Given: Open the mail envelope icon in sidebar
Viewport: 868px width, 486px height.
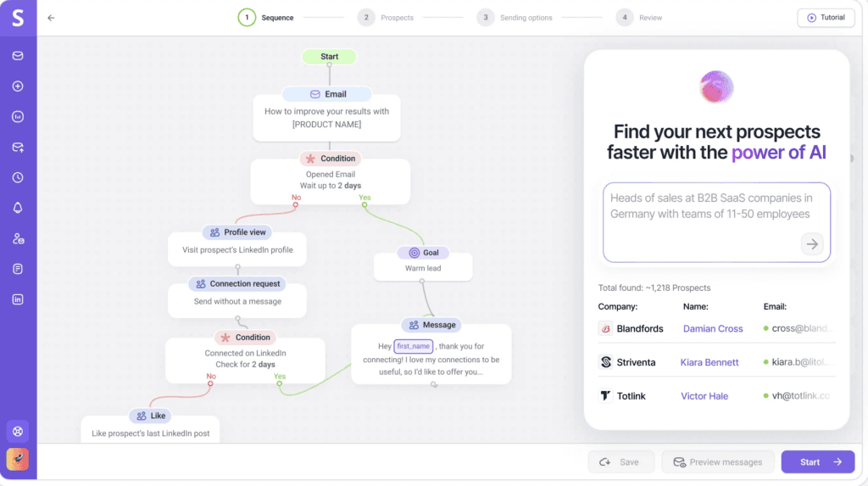Looking at the screenshot, I should [18, 56].
